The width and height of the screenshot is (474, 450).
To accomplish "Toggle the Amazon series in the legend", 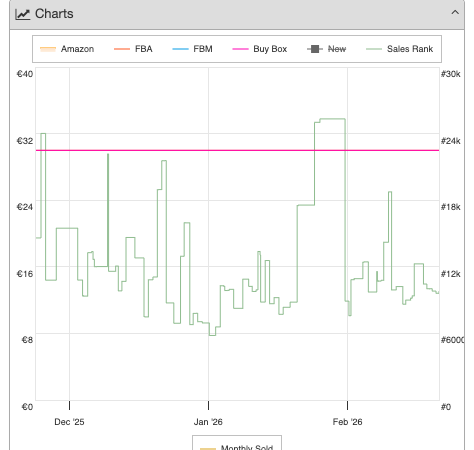I will [x=67, y=49].
